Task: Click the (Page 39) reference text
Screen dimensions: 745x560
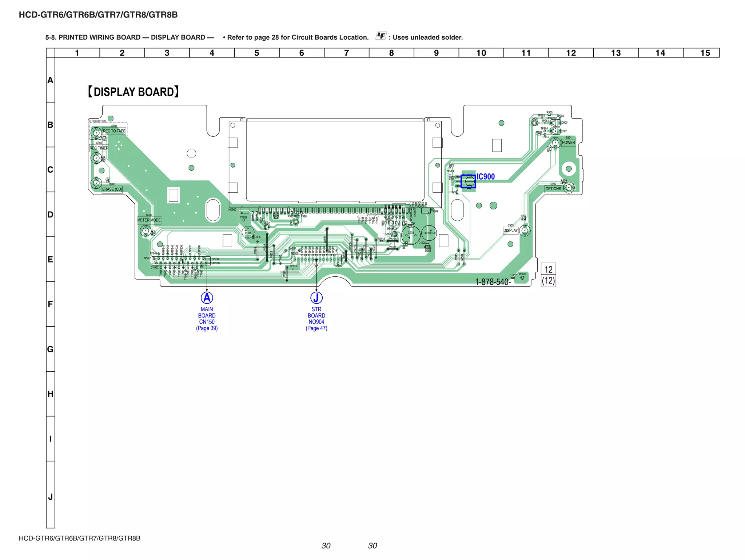Action: 207,328
